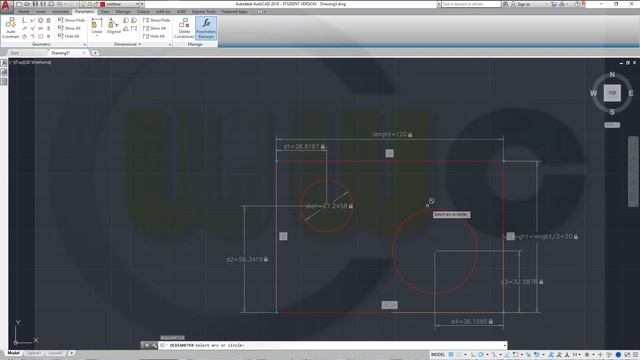The width and height of the screenshot is (640, 360).
Task: Click the lock icon beside d4=36.1595
Action: 491,322
